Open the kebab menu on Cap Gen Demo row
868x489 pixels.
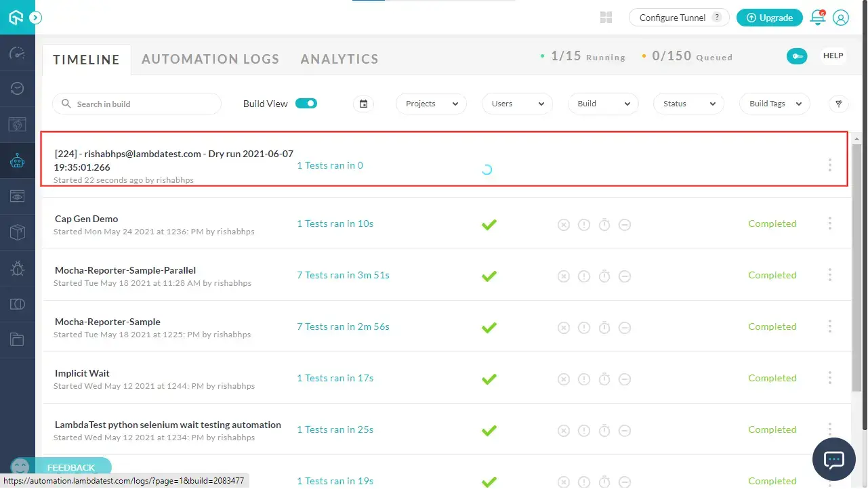830,224
